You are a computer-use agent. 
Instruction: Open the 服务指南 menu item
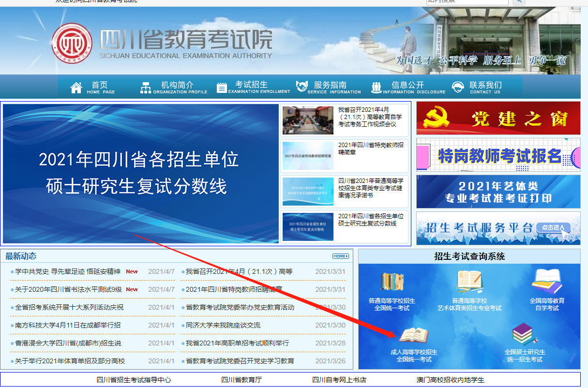pyautogui.click(x=329, y=88)
